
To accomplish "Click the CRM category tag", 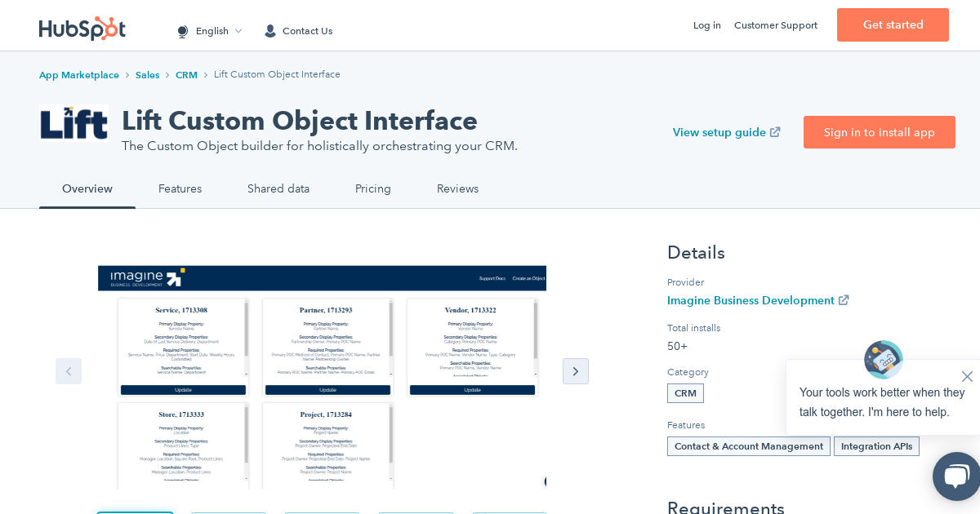I will coord(685,393).
